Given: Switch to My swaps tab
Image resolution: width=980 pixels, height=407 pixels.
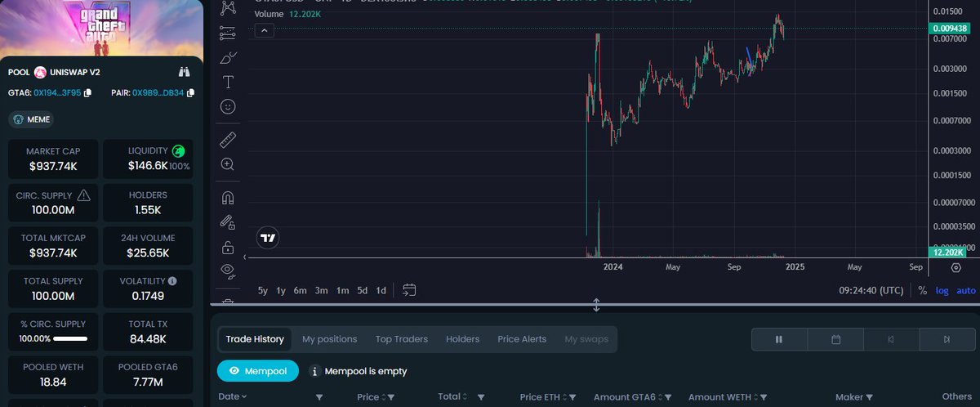Looking at the screenshot, I should [586, 339].
